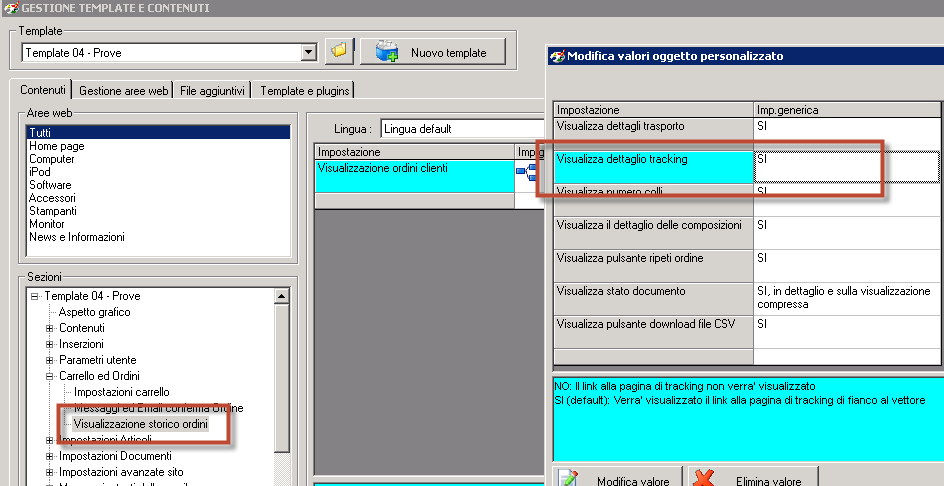
Task: Select Stampanti in Aree web list
Action: 53,211
